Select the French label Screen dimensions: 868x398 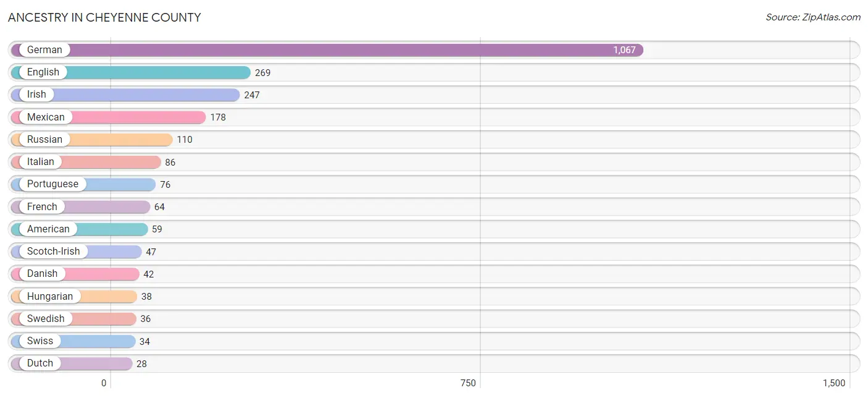(x=42, y=207)
